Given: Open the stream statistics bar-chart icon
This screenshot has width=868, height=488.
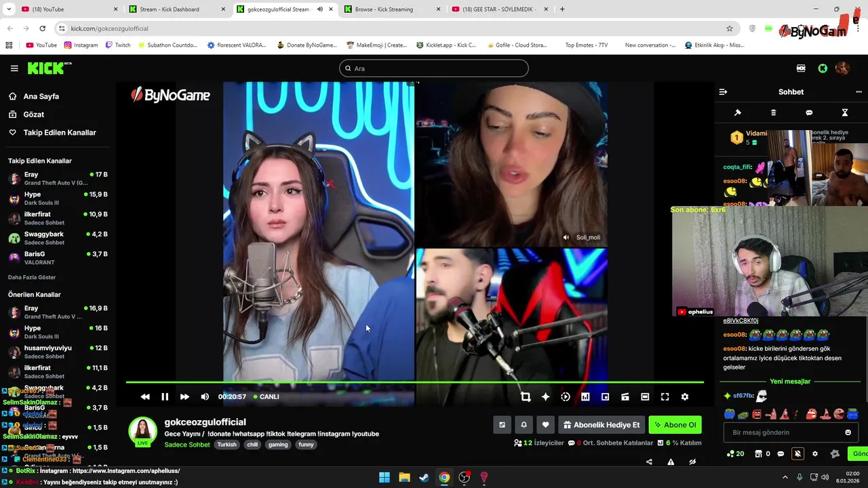Looking at the screenshot, I should (x=585, y=396).
